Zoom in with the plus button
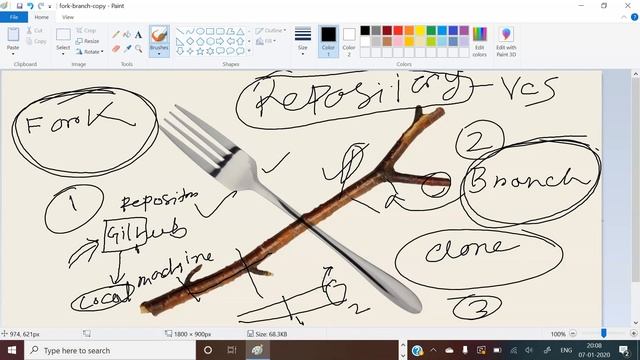The width and height of the screenshot is (640, 360). point(633,333)
